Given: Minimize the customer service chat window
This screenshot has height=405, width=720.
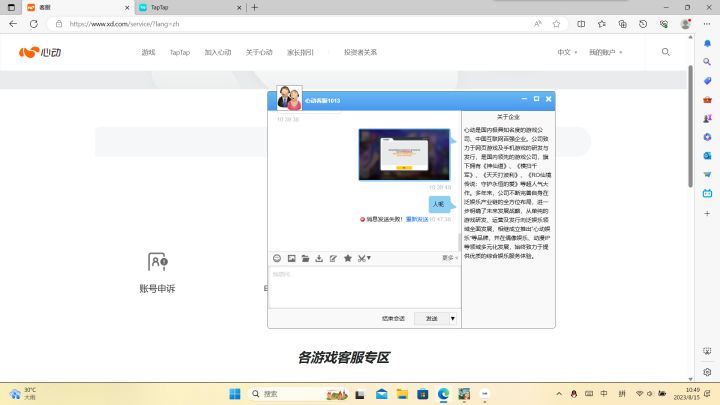Looking at the screenshot, I should 524,99.
